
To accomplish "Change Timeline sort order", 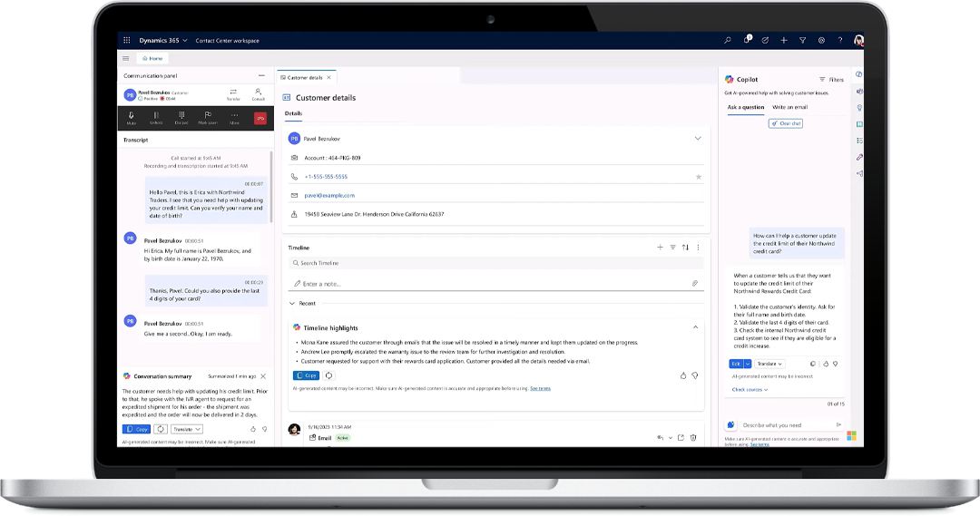I will coord(686,248).
